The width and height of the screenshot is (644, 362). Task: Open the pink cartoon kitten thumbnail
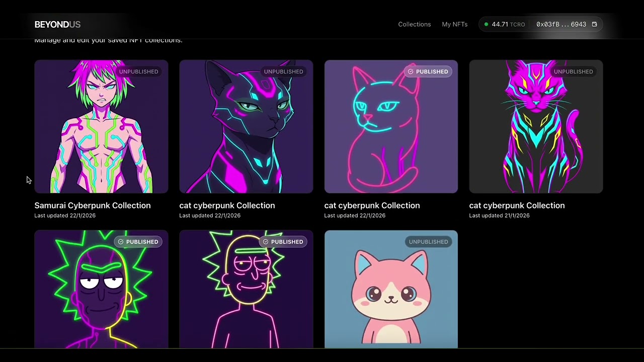click(x=391, y=289)
